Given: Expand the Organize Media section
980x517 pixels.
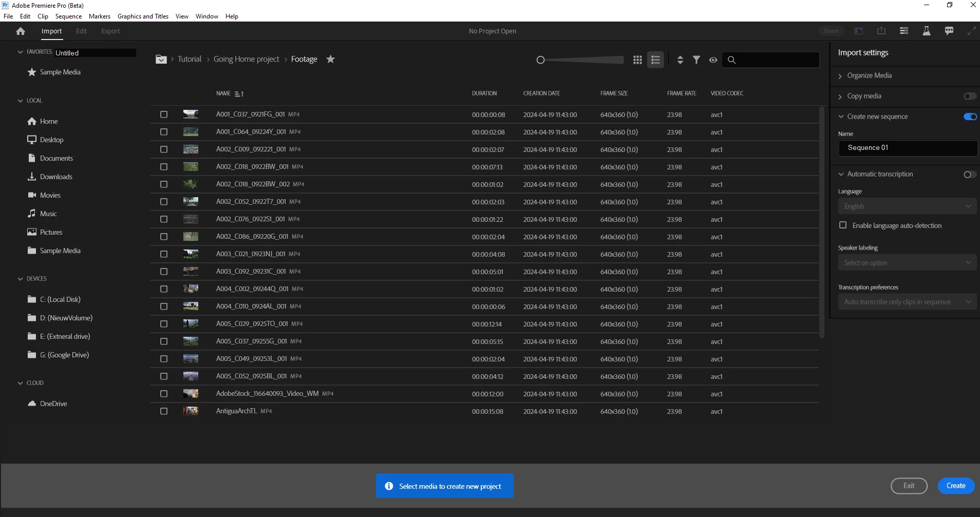Looking at the screenshot, I should pos(840,76).
